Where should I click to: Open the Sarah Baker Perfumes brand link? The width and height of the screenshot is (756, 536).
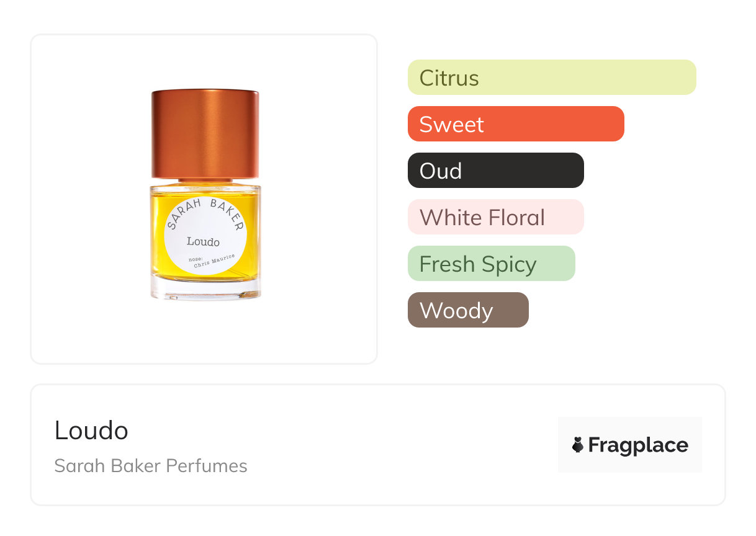tap(150, 466)
